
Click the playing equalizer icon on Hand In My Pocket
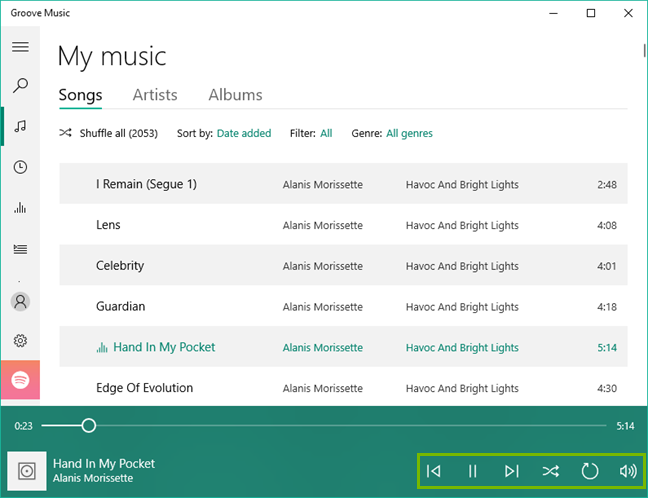pos(102,347)
